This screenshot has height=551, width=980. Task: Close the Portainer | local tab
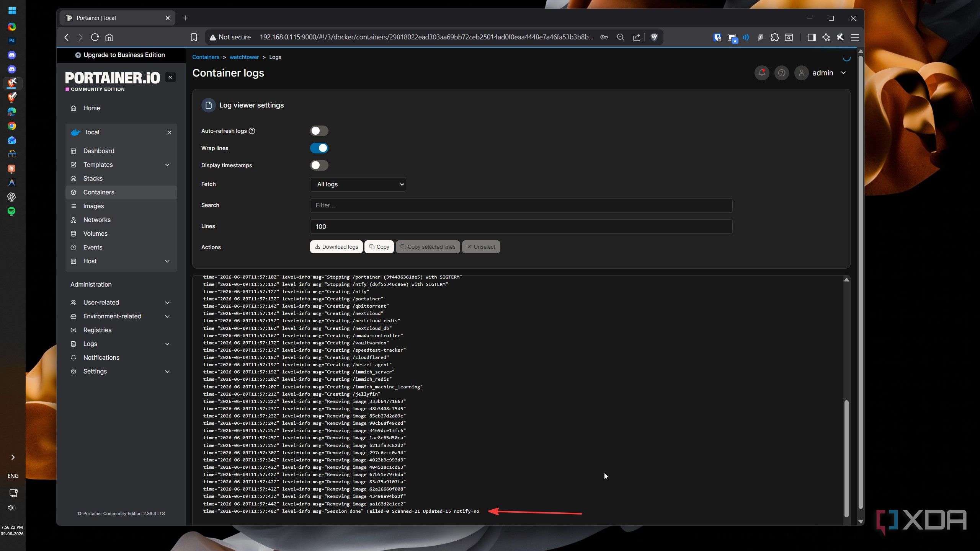[167, 18]
